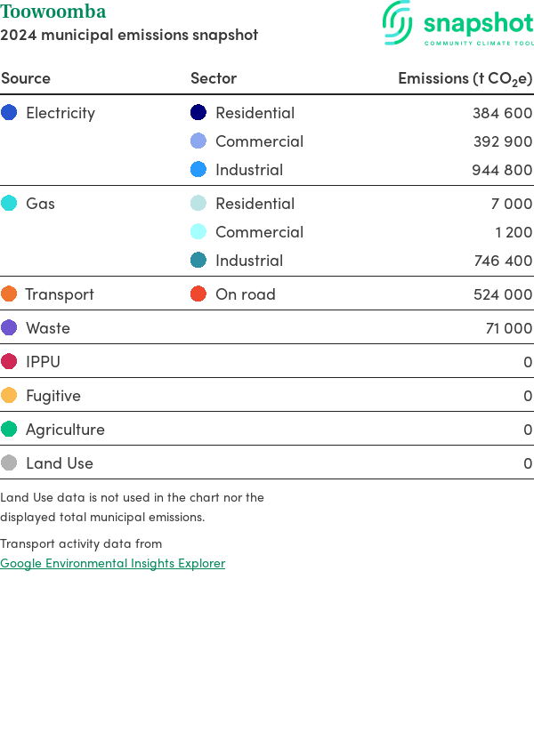Open Google Environmental Insights Explorer link
Screen dimensions: 534x756
[112, 563]
